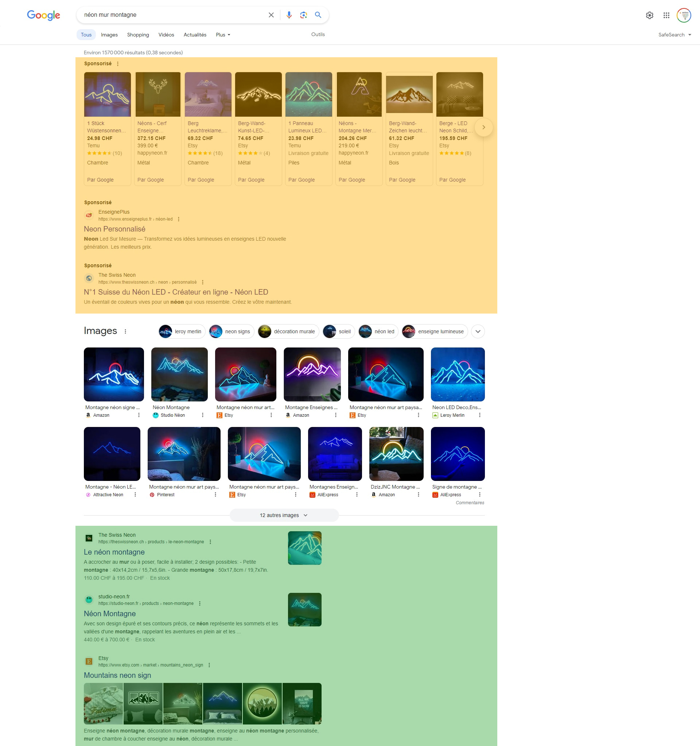Open Néons - Cerf Enseigne product card

click(x=157, y=129)
